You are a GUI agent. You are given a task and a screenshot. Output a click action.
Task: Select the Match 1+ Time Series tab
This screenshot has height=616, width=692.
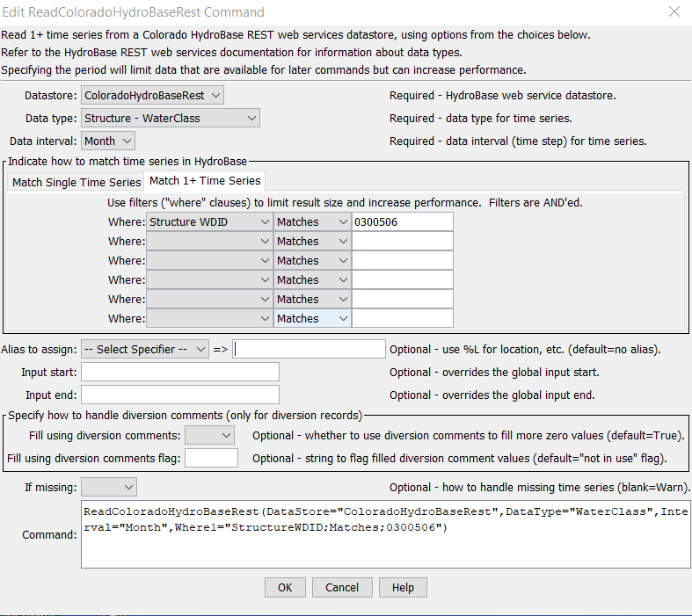click(x=205, y=181)
